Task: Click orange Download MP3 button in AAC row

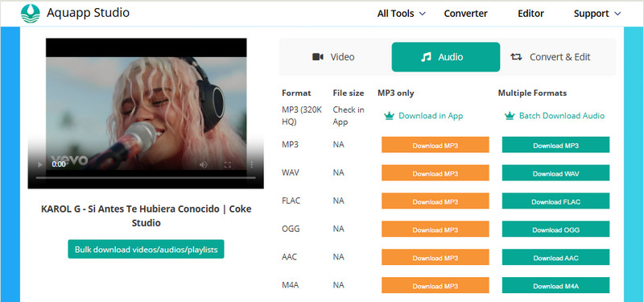Action: pyautogui.click(x=435, y=258)
